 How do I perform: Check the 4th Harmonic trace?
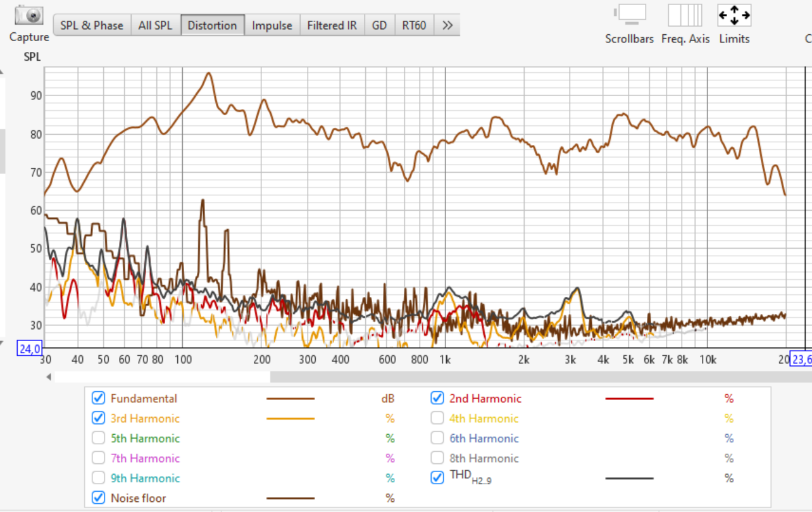[437, 418]
